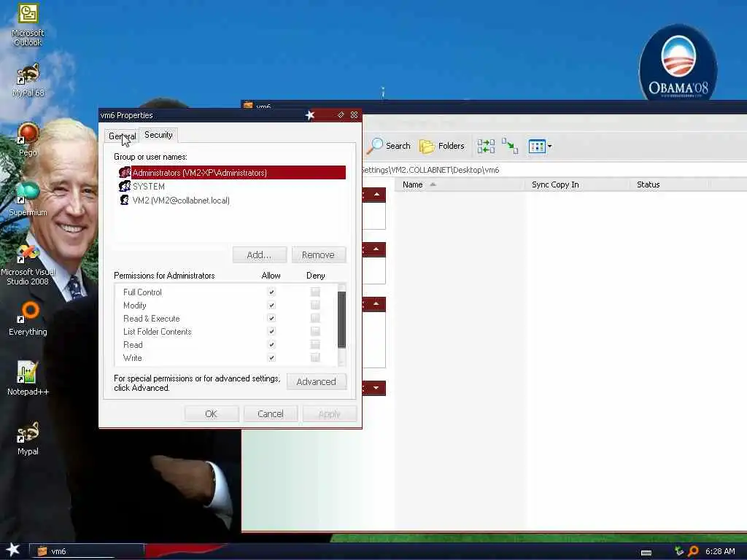
Task: Toggle Deny checkbox for Read & Execute
Action: [x=315, y=318]
